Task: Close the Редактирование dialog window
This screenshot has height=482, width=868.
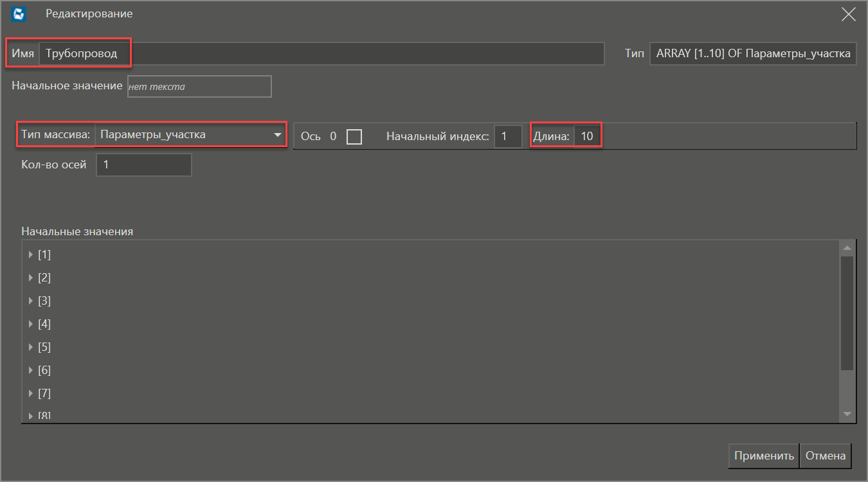Action: [x=849, y=15]
